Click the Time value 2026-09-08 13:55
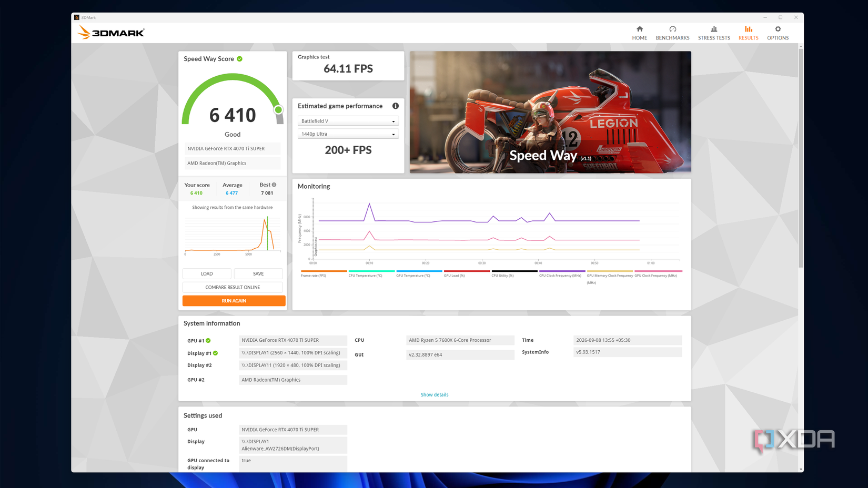This screenshot has width=868, height=488. (x=628, y=340)
